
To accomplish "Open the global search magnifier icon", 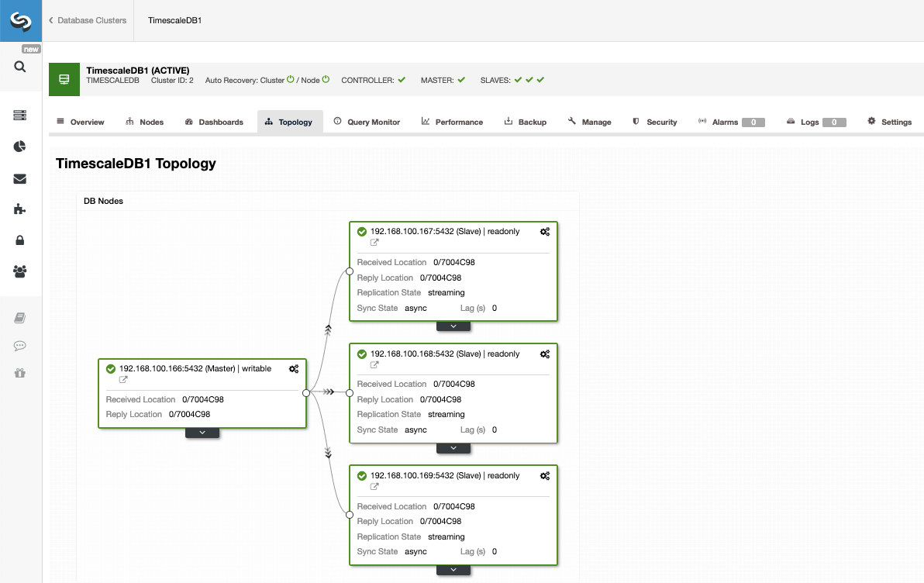I will [20, 67].
